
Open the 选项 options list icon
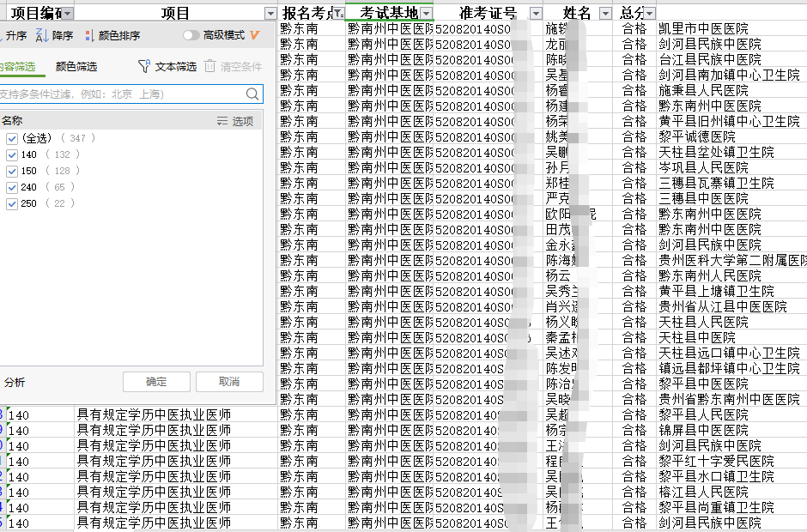(x=223, y=122)
